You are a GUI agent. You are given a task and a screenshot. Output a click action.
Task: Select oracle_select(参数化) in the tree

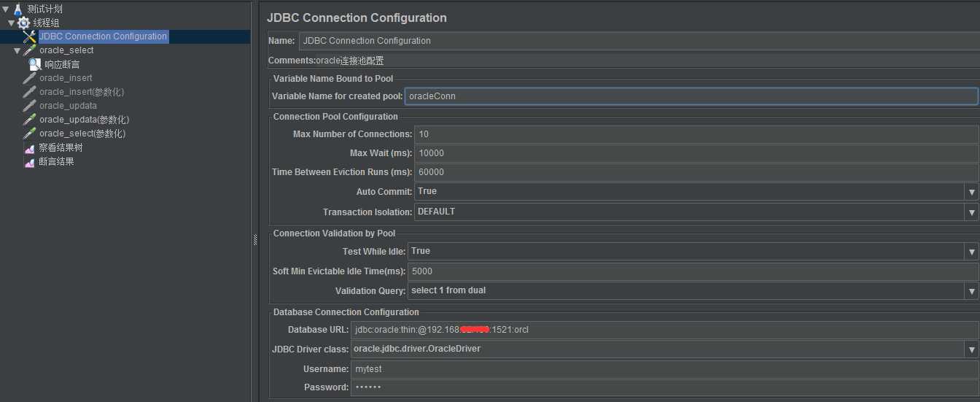tap(82, 134)
